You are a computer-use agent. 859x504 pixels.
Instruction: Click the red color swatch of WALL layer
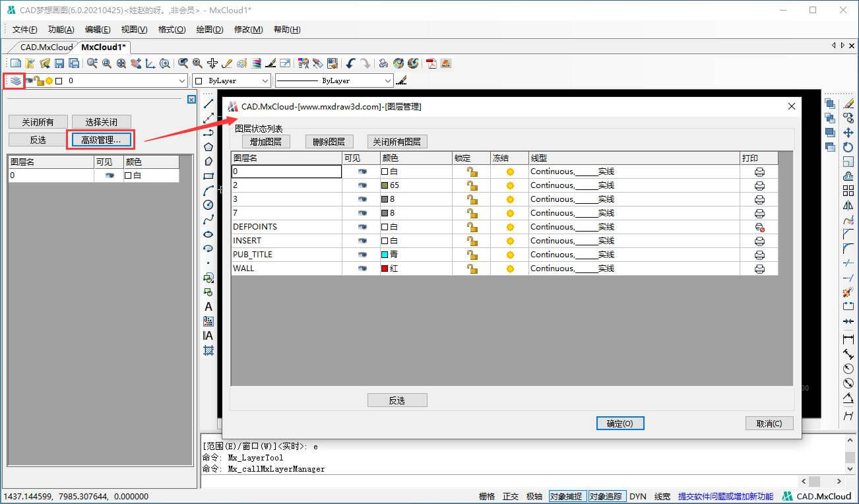pyautogui.click(x=385, y=268)
